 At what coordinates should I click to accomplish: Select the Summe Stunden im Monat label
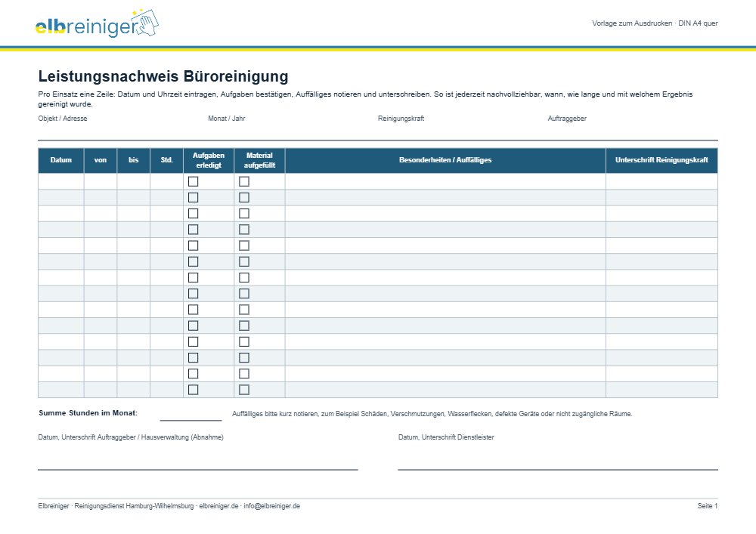(x=88, y=413)
